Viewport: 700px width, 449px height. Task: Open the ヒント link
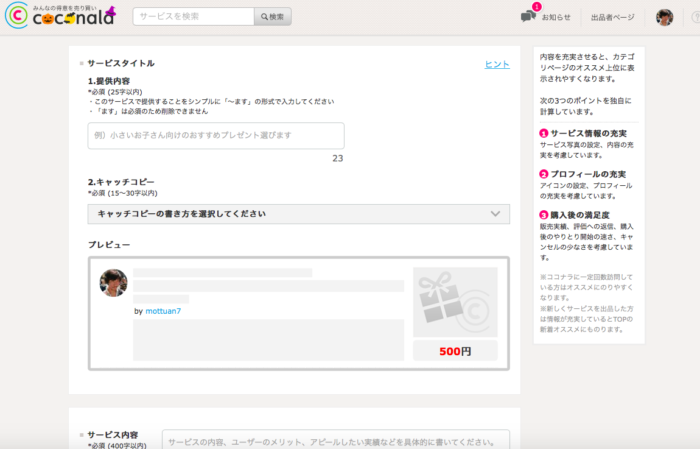point(497,64)
